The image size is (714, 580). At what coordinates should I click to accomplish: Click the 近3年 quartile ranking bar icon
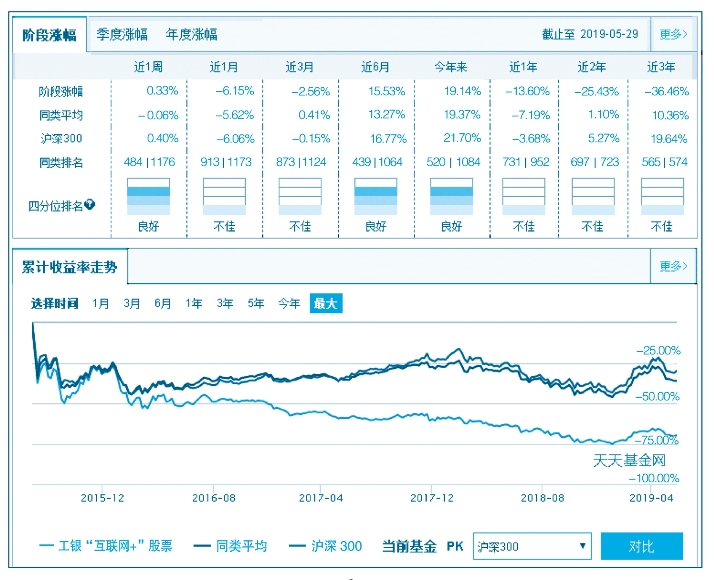[662, 196]
